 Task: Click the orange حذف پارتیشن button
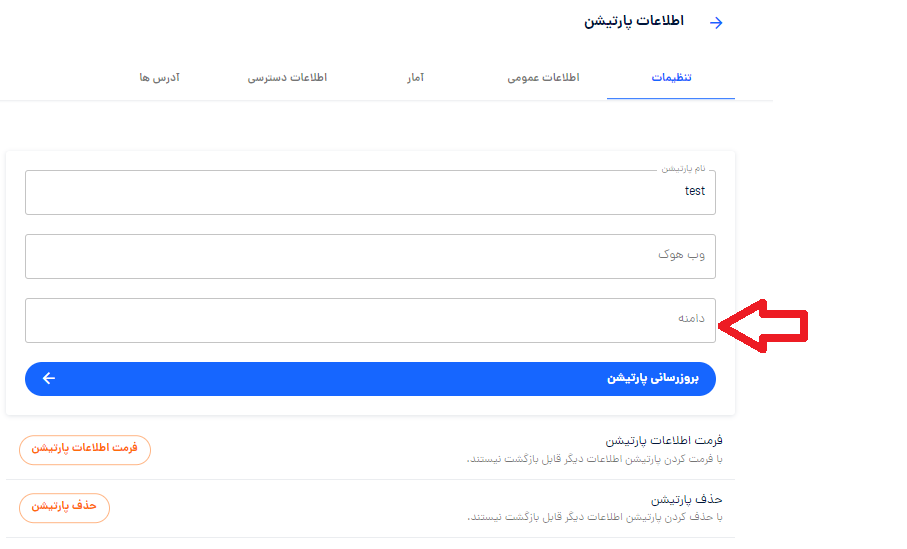[x=64, y=507]
